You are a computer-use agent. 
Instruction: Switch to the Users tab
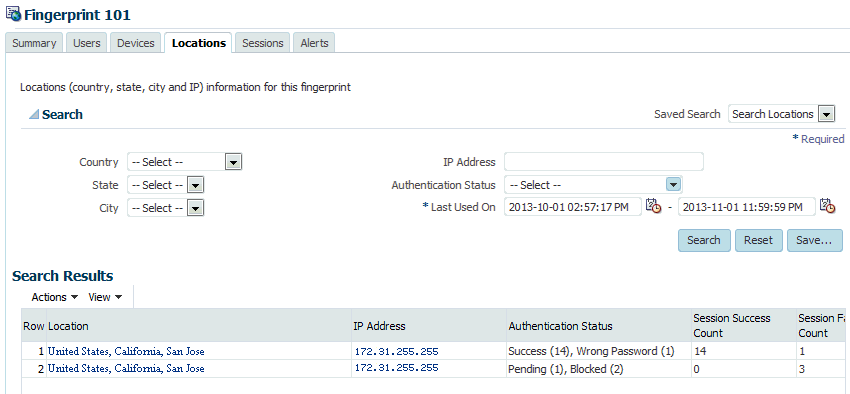[x=87, y=43]
